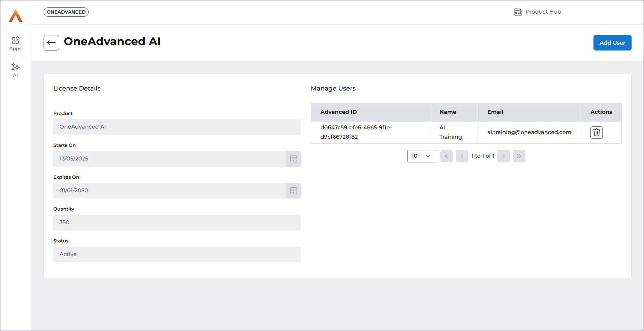Click the OneAdvanced AI page title
Viewport: 644px width, 331px height.
[112, 42]
